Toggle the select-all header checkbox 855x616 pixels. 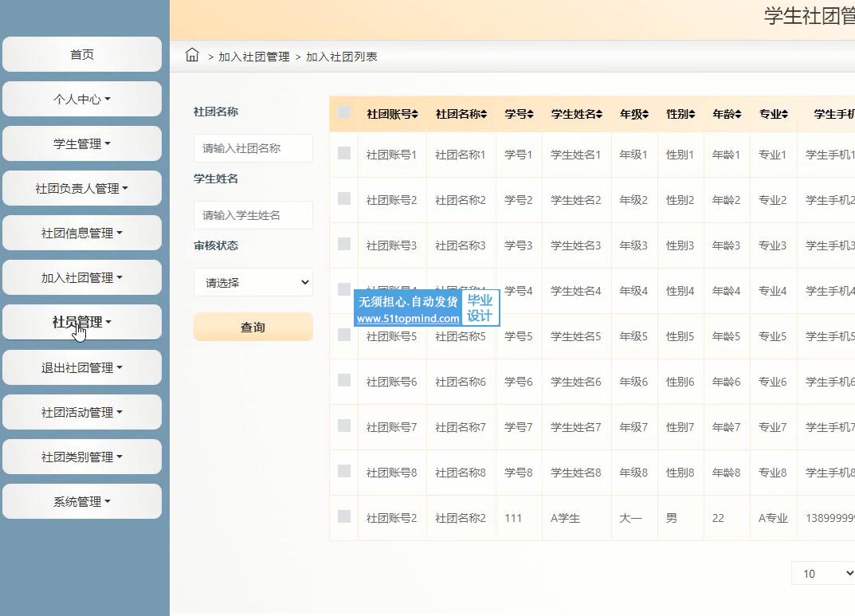[344, 112]
